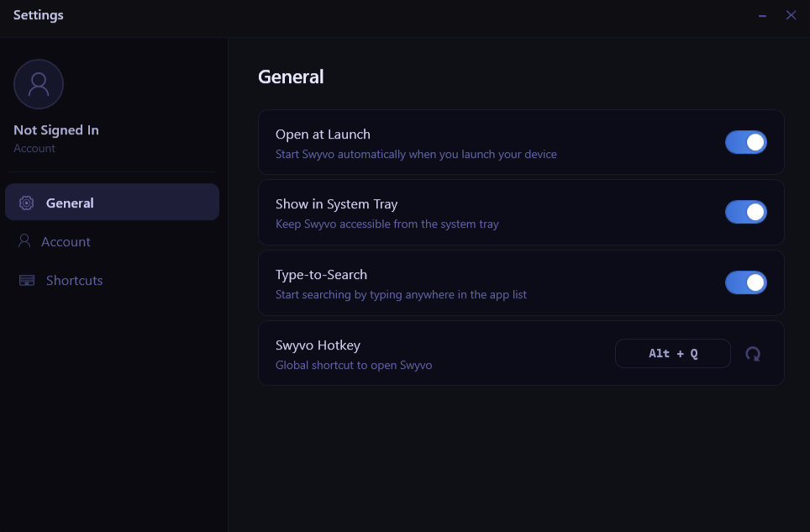Select the General label in the sidebar
810x532 pixels.
coord(70,203)
